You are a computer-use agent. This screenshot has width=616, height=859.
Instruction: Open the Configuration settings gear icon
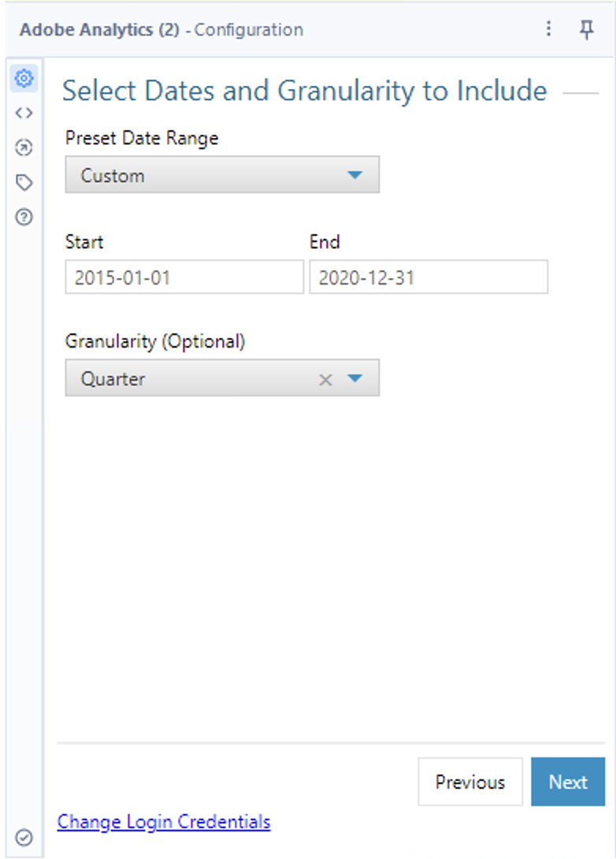click(x=24, y=78)
